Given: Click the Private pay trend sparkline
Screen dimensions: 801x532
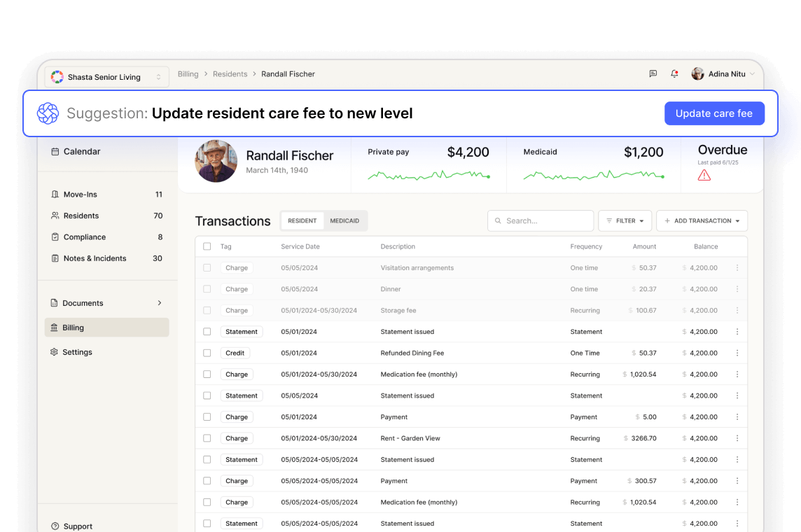Looking at the screenshot, I should click(x=429, y=176).
